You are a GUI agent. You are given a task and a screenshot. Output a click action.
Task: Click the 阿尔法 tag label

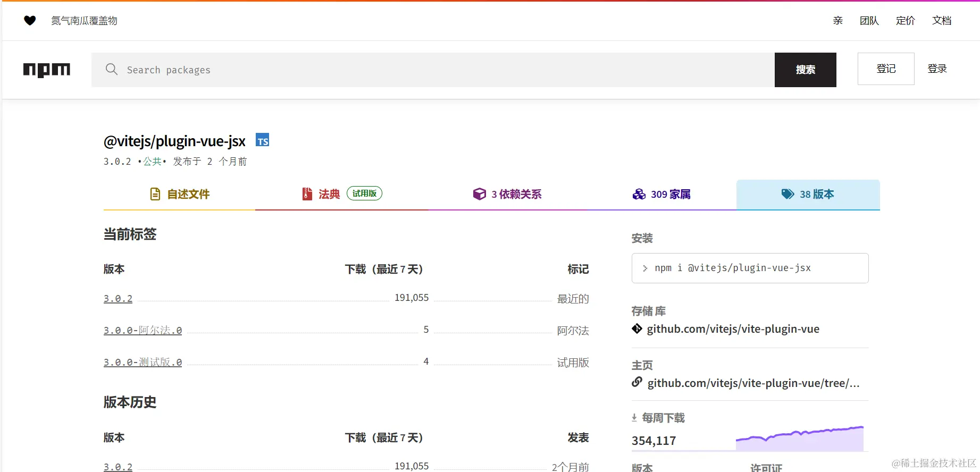(573, 331)
